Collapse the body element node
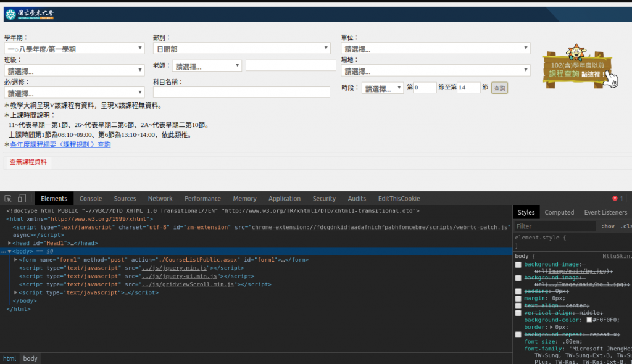The image size is (632, 364). [x=9, y=252]
